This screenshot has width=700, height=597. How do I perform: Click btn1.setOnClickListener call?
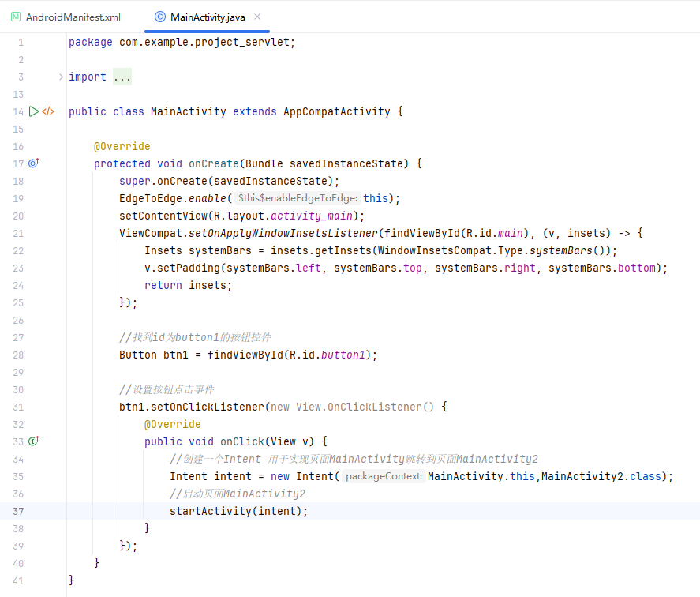pos(192,407)
